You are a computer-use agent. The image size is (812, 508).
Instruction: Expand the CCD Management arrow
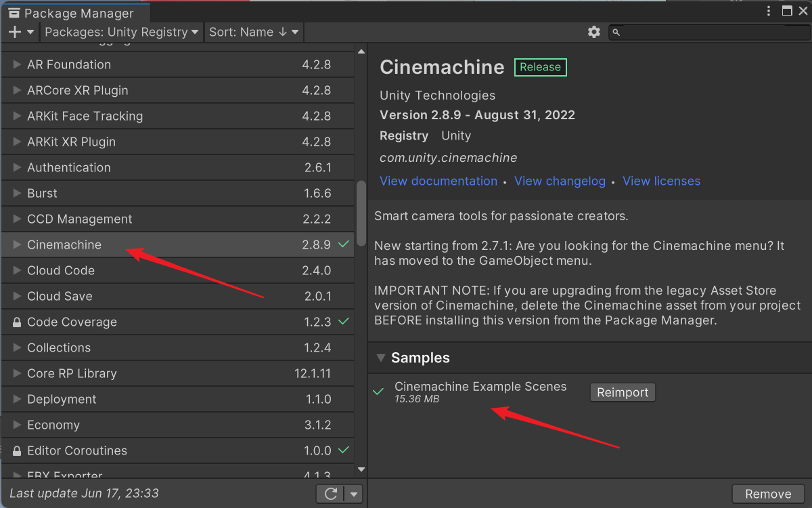click(18, 219)
